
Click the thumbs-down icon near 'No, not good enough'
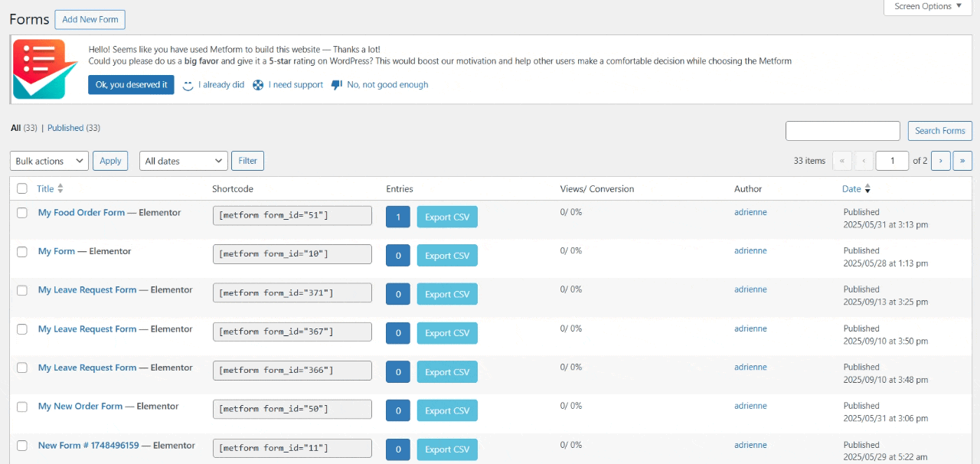[337, 85]
